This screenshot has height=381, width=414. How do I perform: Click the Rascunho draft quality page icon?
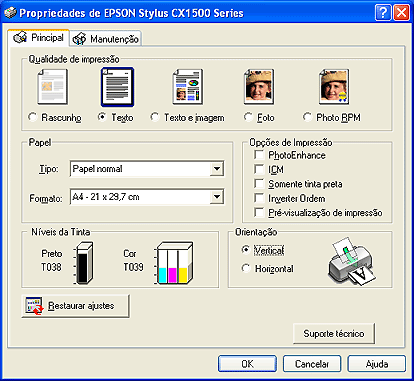pyautogui.click(x=52, y=87)
